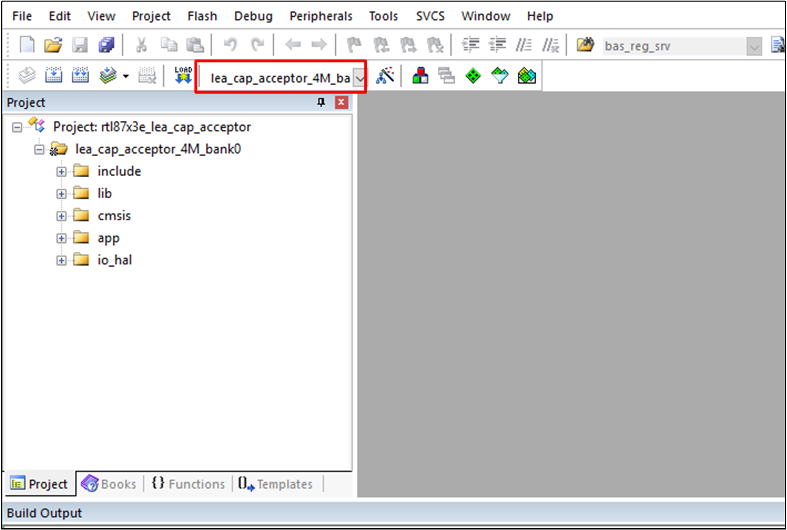Collapse the lea_cap_acceptor_4M_bank0 target node
This screenshot has width=787, height=530.
[x=39, y=150]
